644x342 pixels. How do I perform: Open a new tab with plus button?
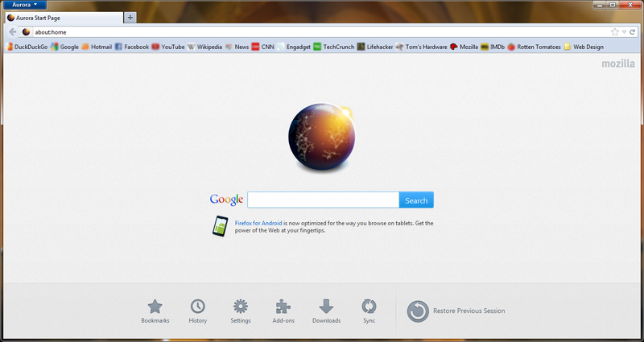pos(130,18)
